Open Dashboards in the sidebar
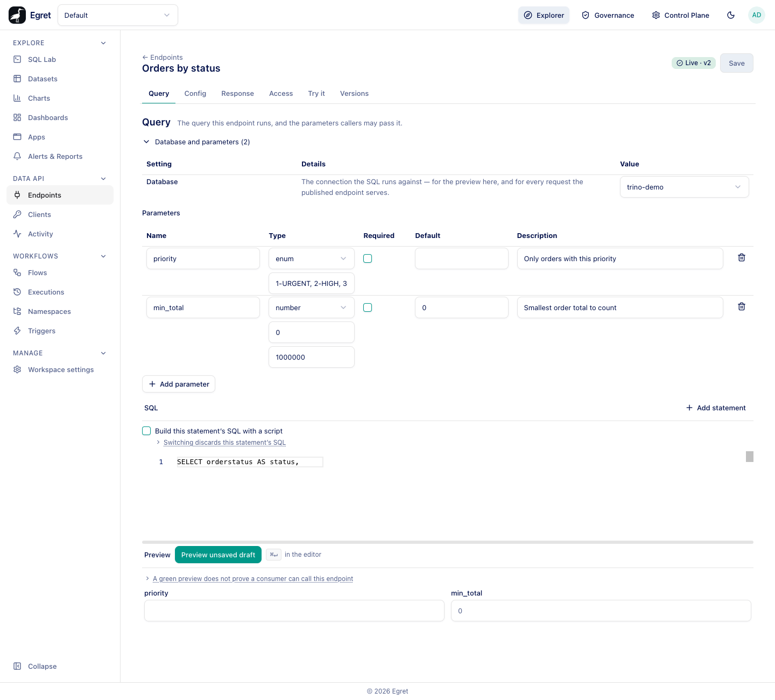This screenshot has width=775, height=700. pyautogui.click(x=60, y=117)
